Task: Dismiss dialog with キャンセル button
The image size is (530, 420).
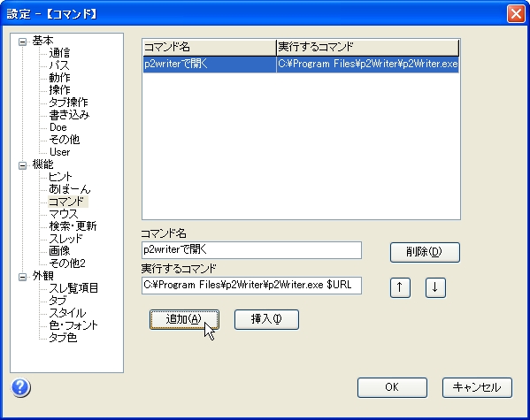Action: point(477,387)
